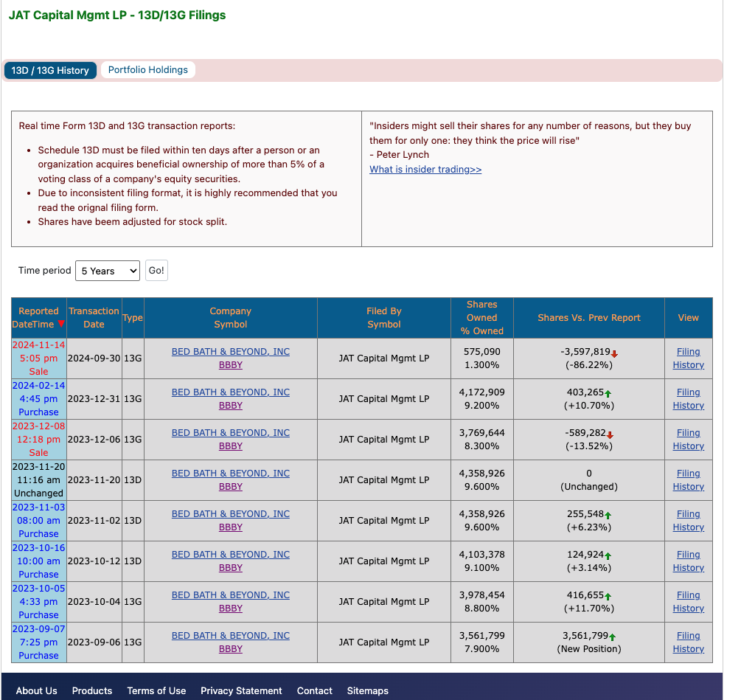
Task: Select the 575,090 shares owned cell
Action: tap(482, 358)
